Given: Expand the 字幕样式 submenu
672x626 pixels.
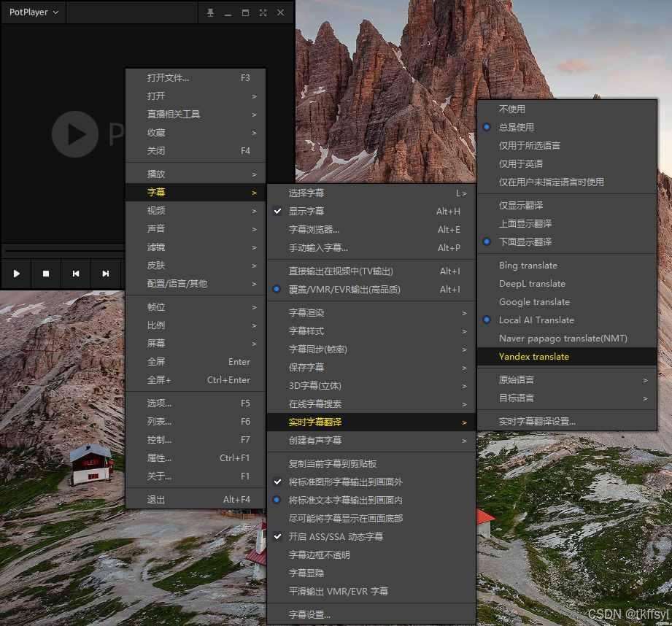Looking at the screenshot, I should (x=371, y=331).
